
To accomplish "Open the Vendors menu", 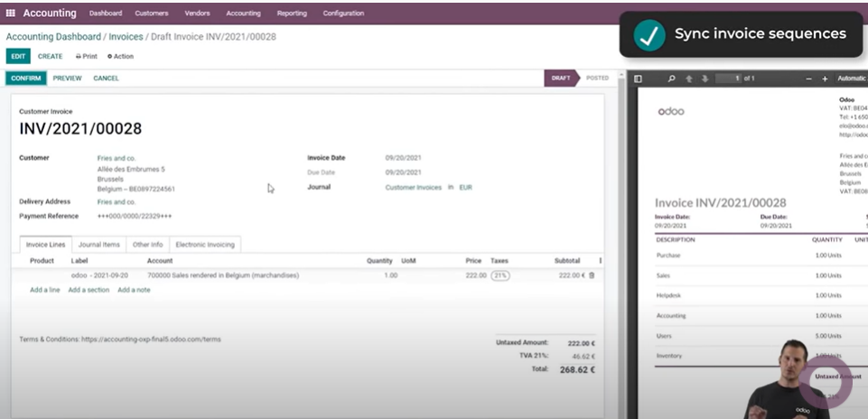I will [x=197, y=14].
